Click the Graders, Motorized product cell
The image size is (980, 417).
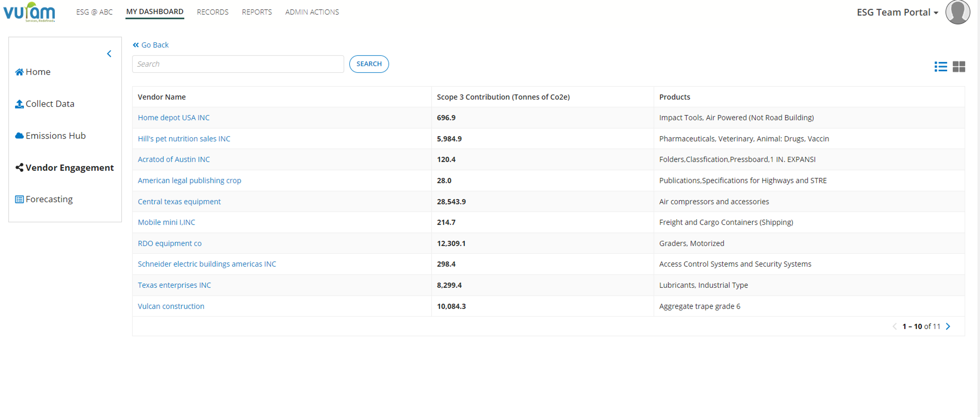point(692,243)
